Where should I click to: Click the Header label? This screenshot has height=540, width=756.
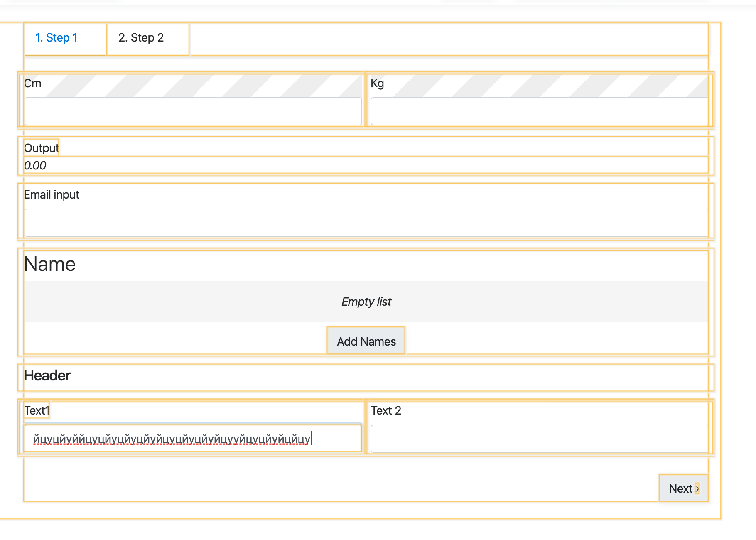pyautogui.click(x=47, y=376)
